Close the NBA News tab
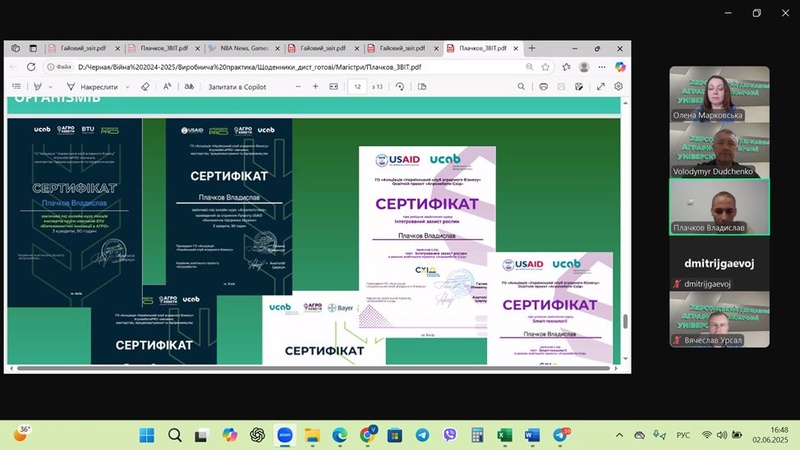Viewport: 800px width, 450px height. coord(278,48)
